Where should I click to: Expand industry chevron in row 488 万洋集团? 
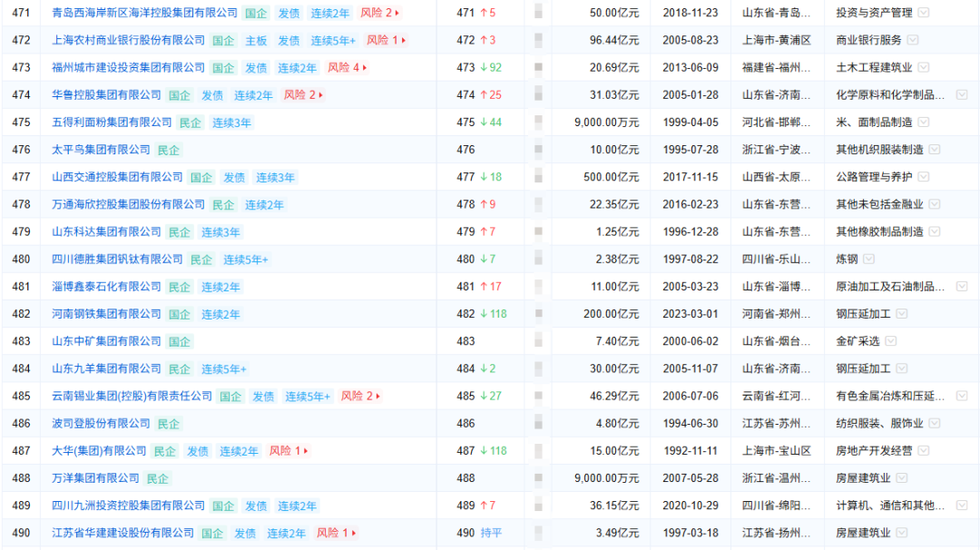[x=901, y=478]
